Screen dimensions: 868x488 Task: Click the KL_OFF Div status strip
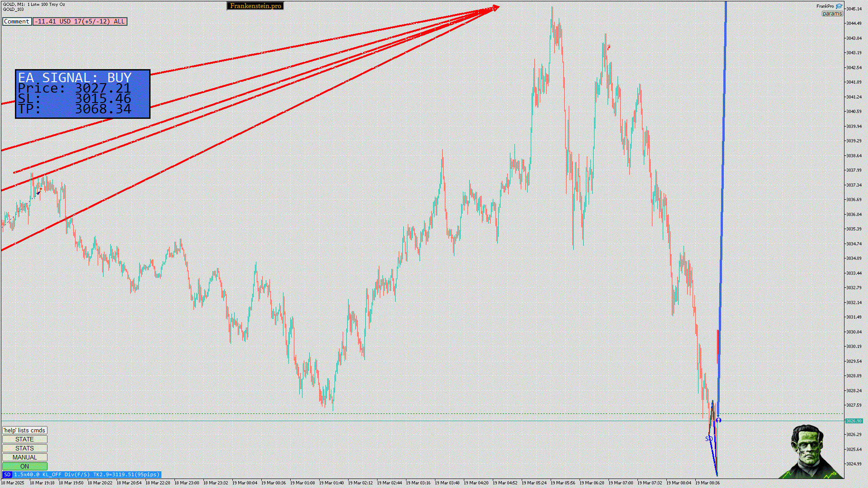pos(87,474)
